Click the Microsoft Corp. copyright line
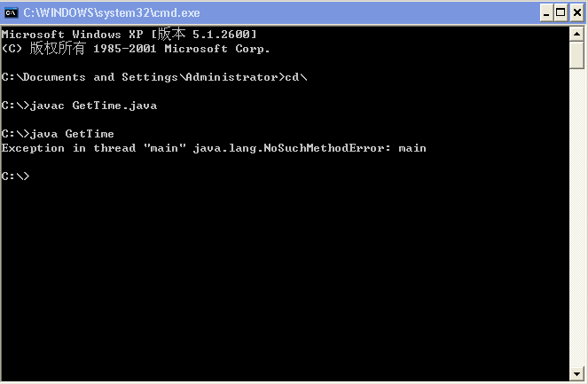 point(136,49)
